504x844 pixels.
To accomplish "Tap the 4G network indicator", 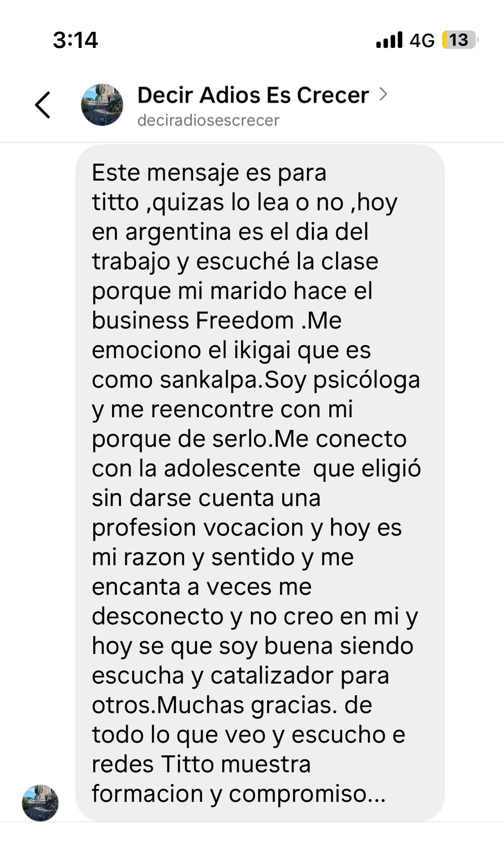I will pyautogui.click(x=422, y=40).
